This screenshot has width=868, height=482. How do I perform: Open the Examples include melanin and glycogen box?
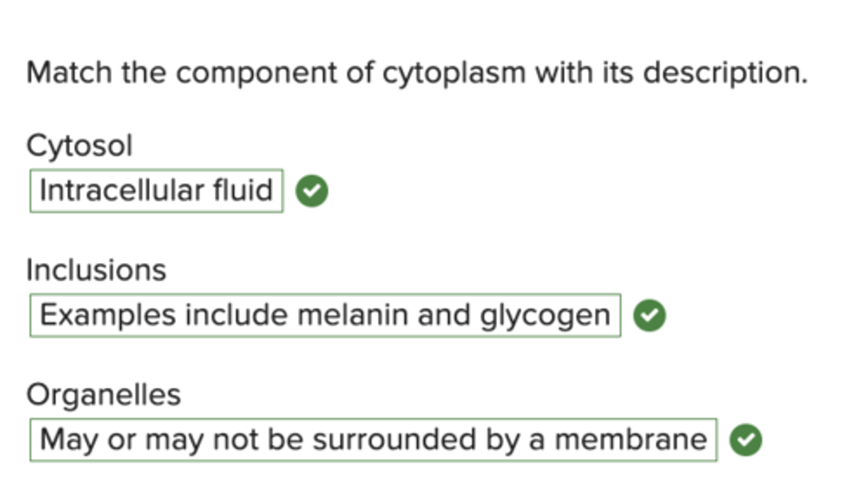pos(325,316)
